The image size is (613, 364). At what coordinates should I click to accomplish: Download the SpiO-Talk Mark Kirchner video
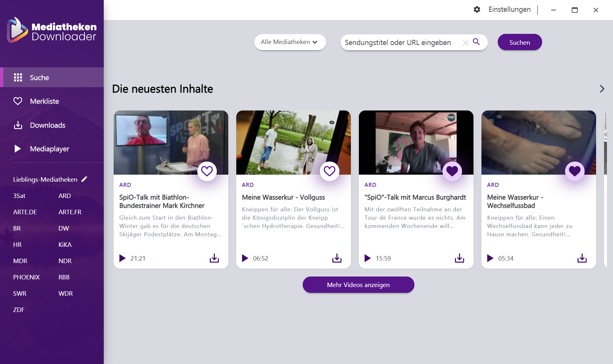(214, 258)
